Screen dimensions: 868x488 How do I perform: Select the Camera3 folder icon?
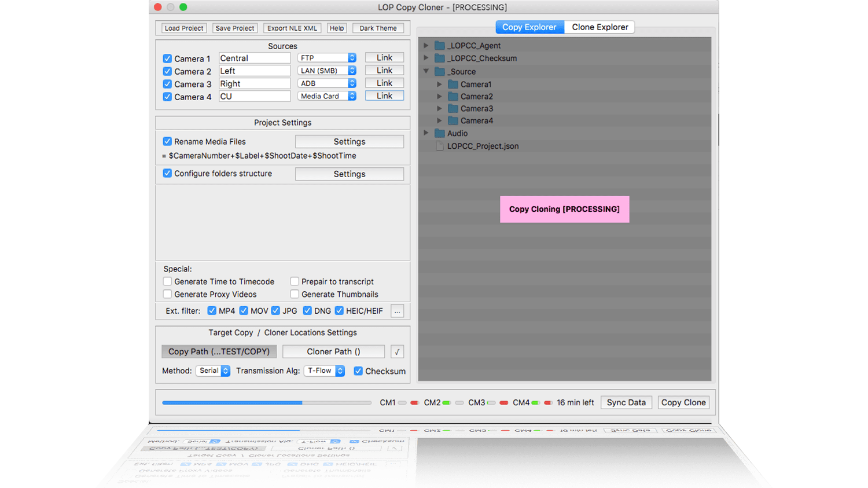[x=453, y=109]
